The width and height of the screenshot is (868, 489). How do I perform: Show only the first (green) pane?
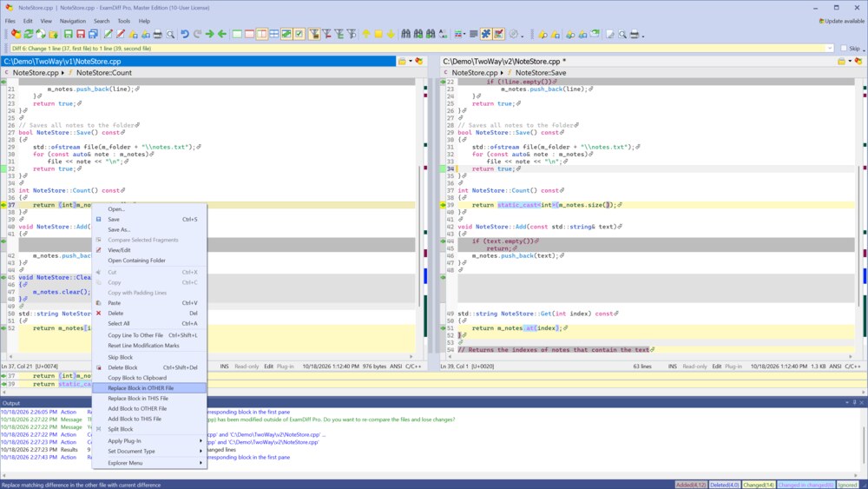point(237,35)
